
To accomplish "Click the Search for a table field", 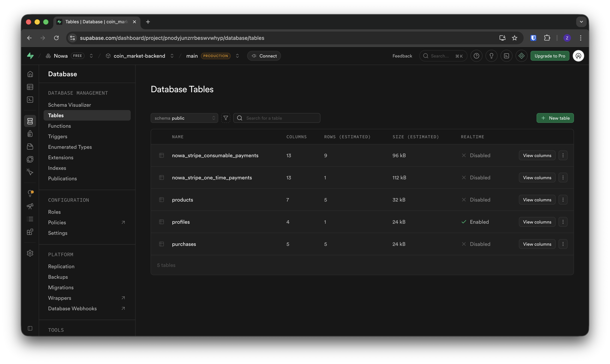I will [277, 118].
